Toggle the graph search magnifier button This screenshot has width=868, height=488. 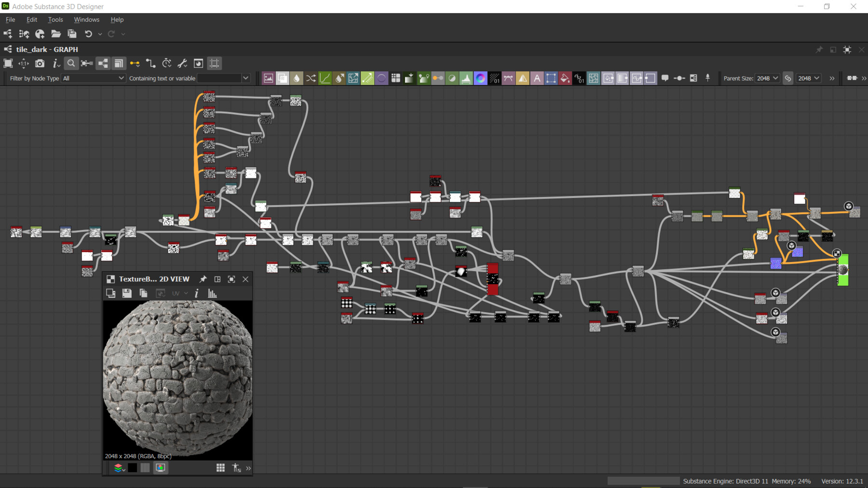(71, 64)
